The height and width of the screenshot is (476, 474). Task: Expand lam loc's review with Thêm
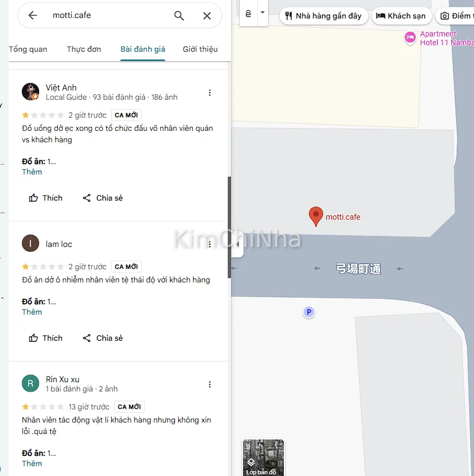(x=32, y=312)
